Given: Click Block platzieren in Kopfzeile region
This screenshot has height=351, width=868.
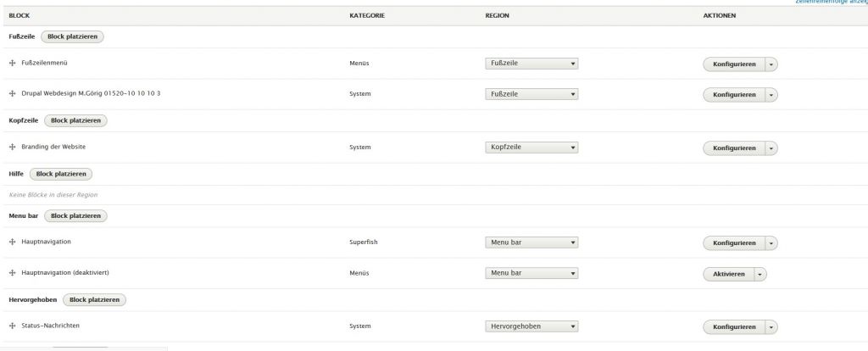Looking at the screenshot, I should [75, 120].
